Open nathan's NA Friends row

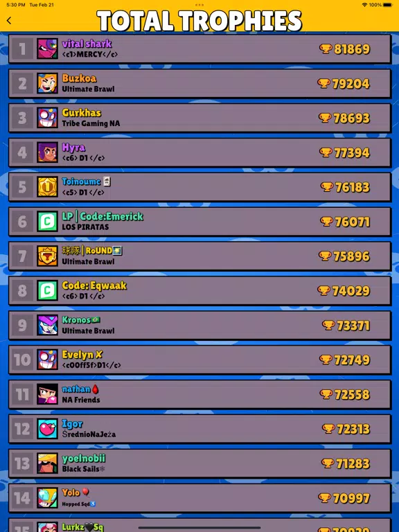[199, 394]
